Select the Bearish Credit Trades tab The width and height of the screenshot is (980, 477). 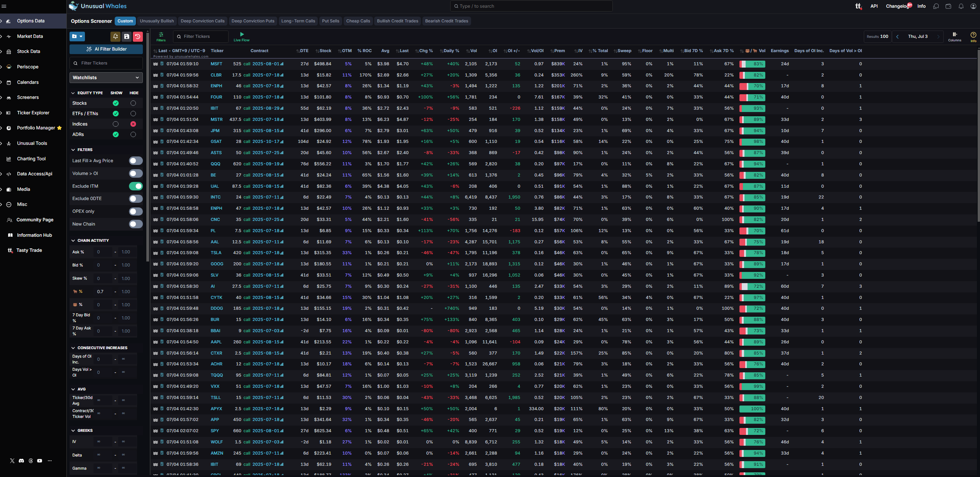[446, 21]
